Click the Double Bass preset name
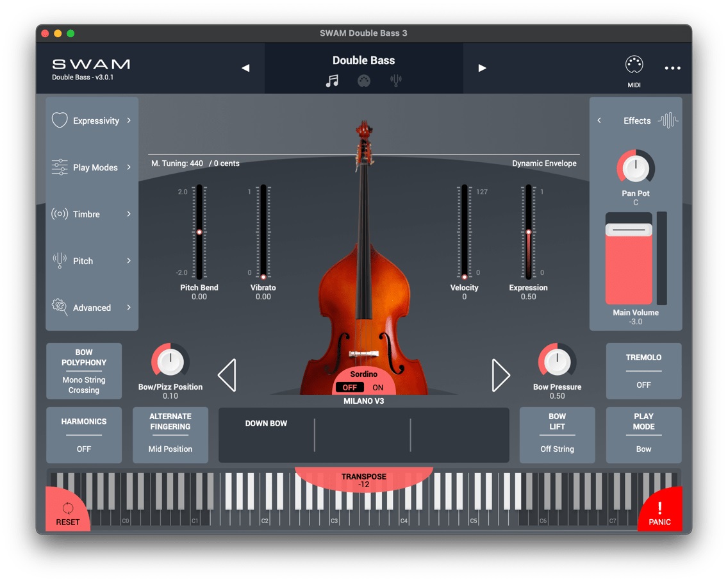The height and width of the screenshot is (582, 728). [363, 60]
